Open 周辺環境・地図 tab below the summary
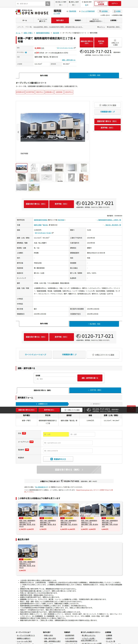The height and width of the screenshot is (644, 138). [x=94, y=75]
